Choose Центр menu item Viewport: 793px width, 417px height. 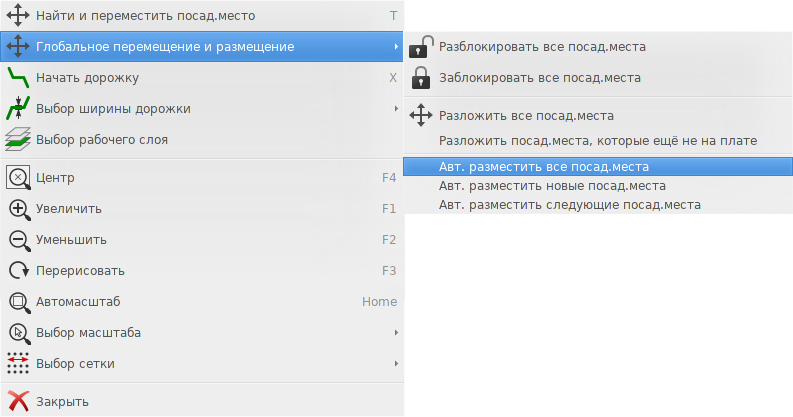(202, 178)
